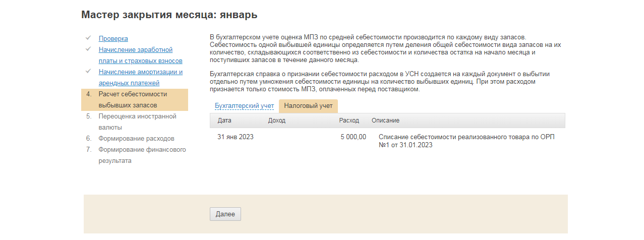644x240 pixels.
Task: Click the Расход column header
Action: [349, 121]
